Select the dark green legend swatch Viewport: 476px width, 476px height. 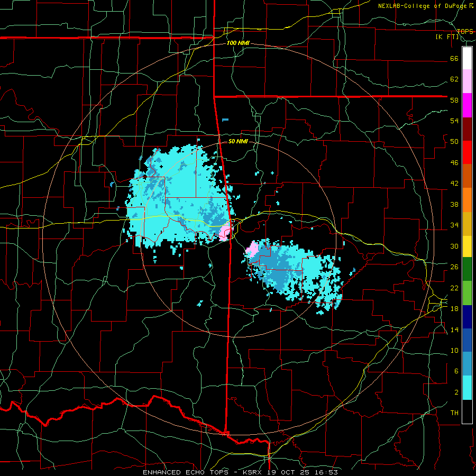[467, 269]
